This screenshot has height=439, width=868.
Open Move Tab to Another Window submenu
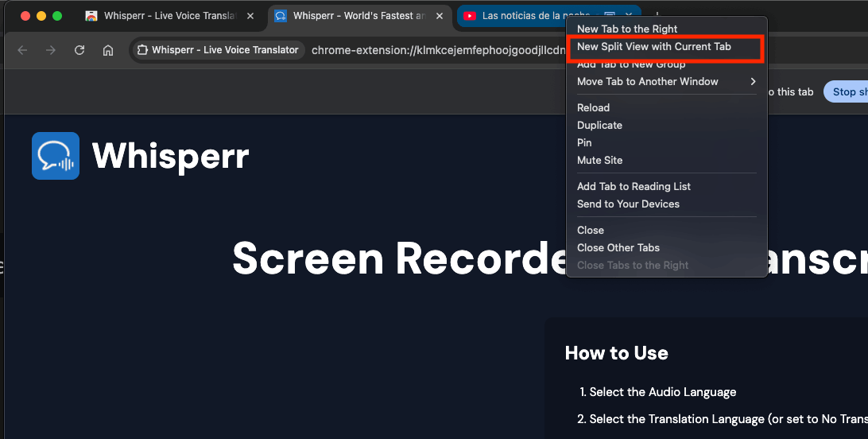[666, 81]
